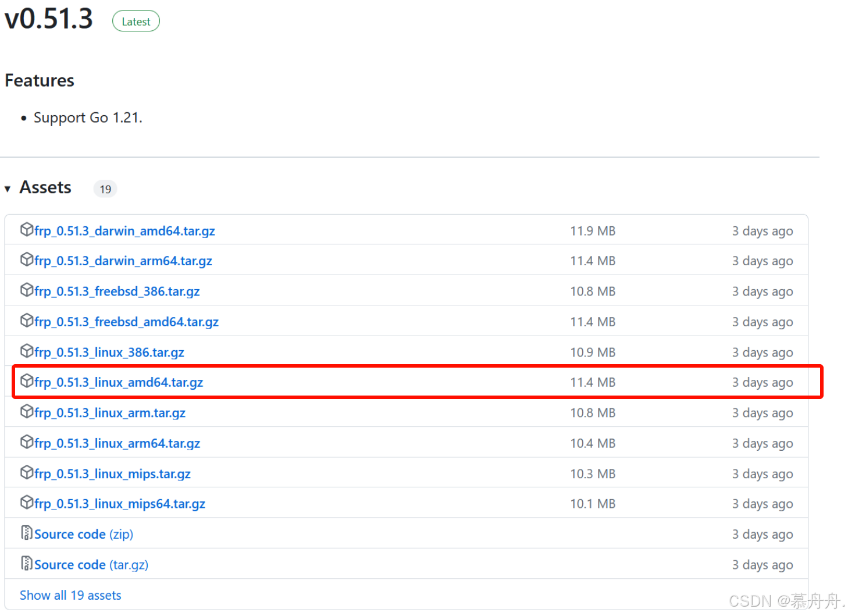Click package icon beside frp_0.51.3_linux_amd64.tar.gz
The image size is (848, 616).
click(x=27, y=381)
